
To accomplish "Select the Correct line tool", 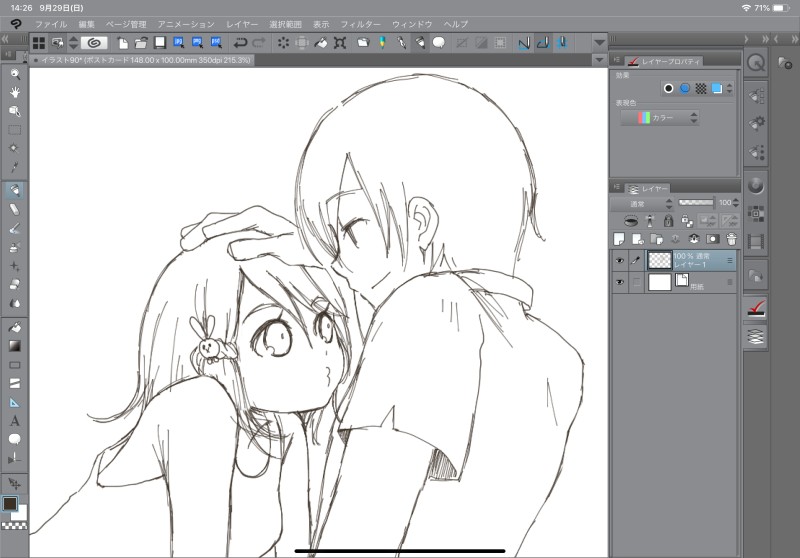I will pyautogui.click(x=15, y=458).
